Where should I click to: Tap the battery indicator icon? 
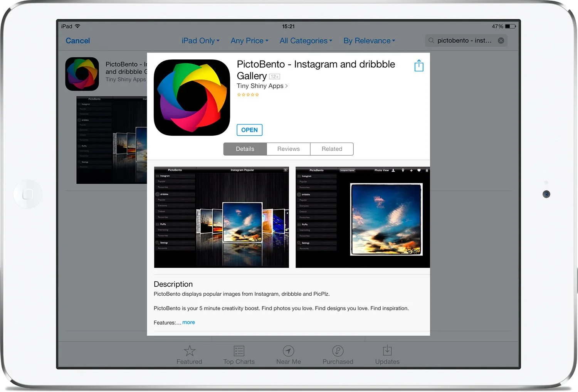(x=511, y=26)
